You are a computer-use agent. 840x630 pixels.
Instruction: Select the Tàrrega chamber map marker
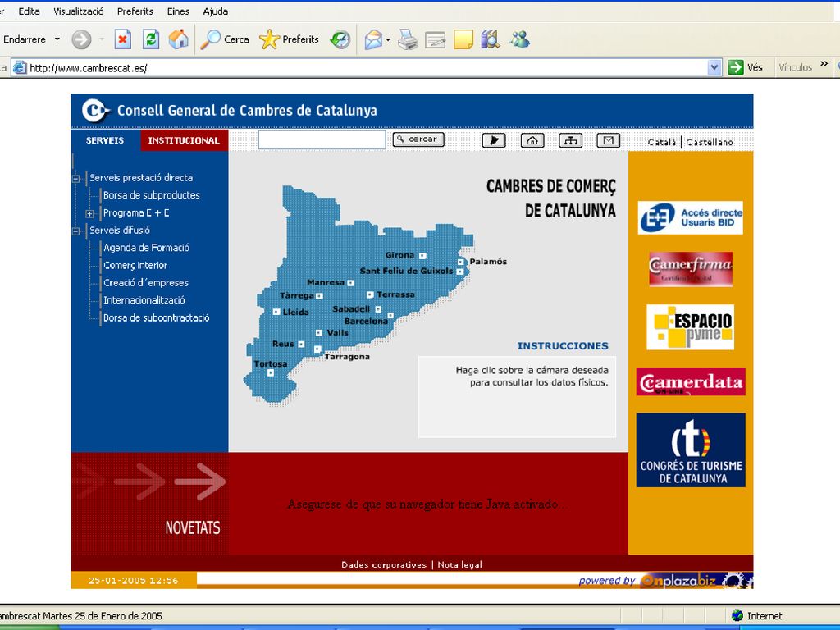point(319,295)
